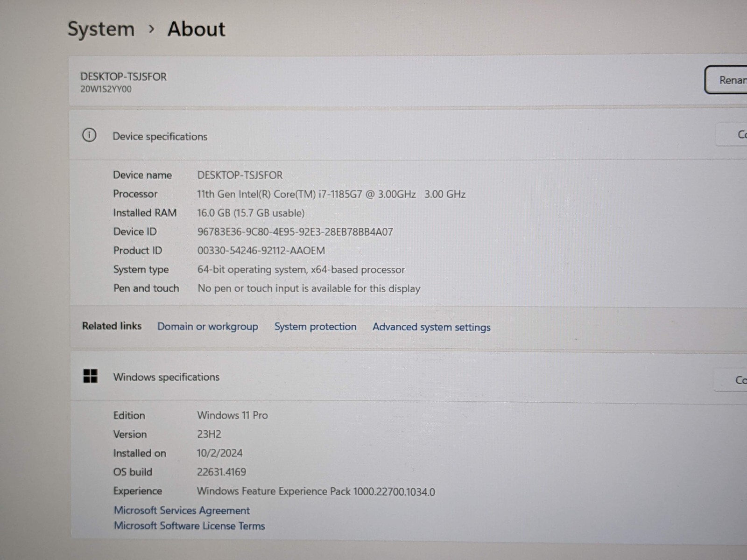Viewport: 747px width, 560px height.
Task: Click the Windows logo icon
Action: (x=90, y=376)
